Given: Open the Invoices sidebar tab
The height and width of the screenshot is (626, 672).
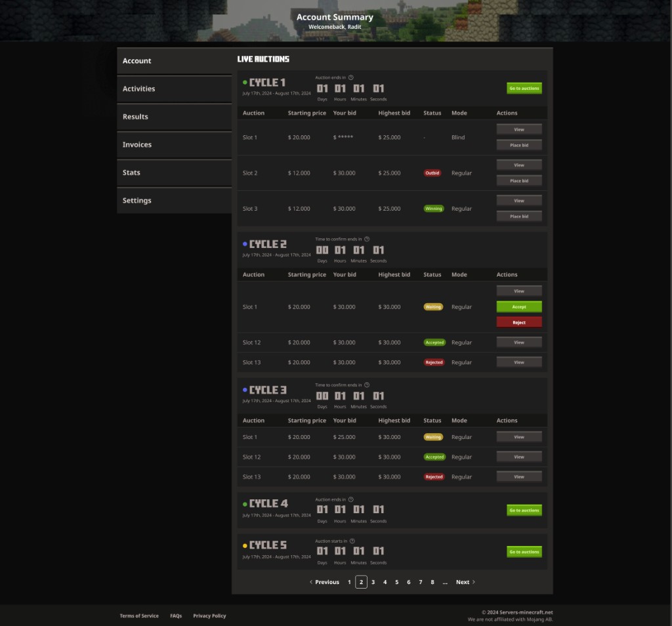Looking at the screenshot, I should tap(175, 144).
